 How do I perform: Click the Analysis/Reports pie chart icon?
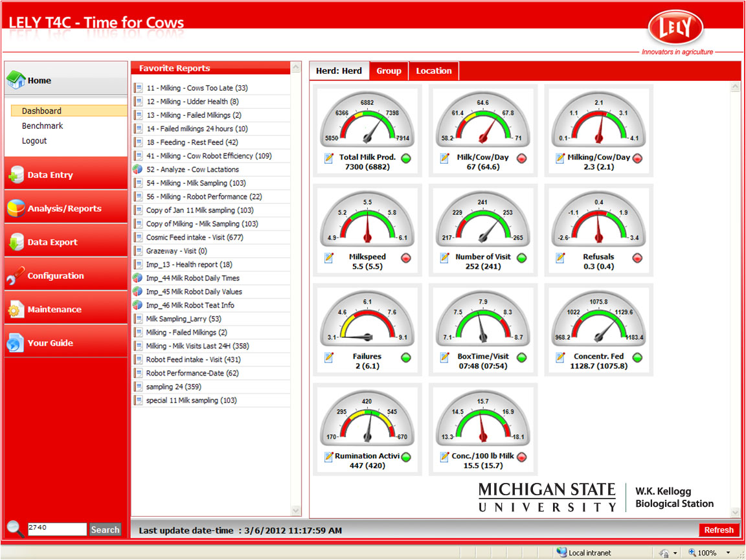coord(16,208)
